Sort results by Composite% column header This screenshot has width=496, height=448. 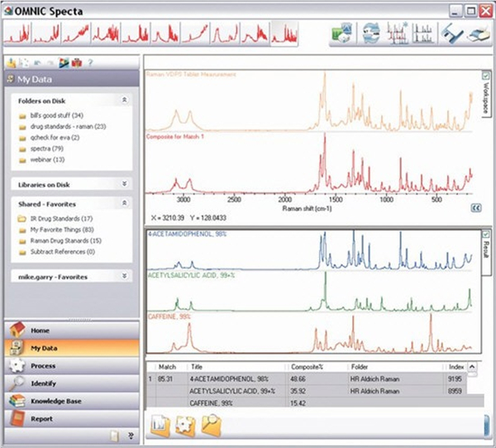pos(308,366)
